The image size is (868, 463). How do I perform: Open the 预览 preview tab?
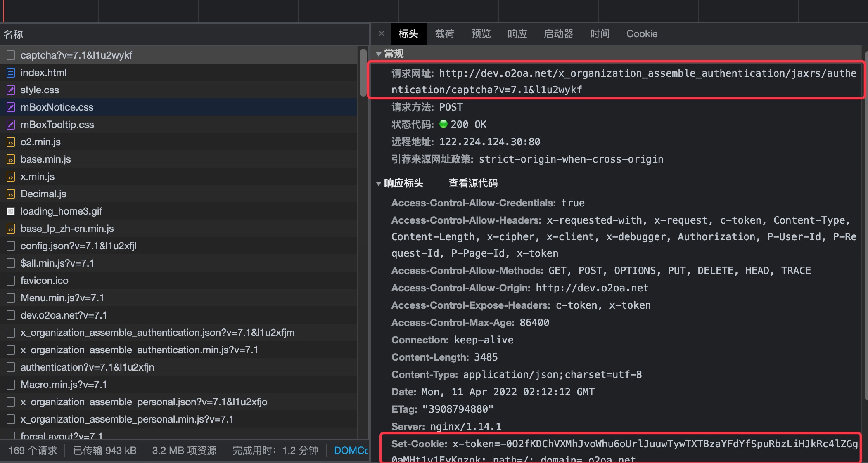coord(481,34)
